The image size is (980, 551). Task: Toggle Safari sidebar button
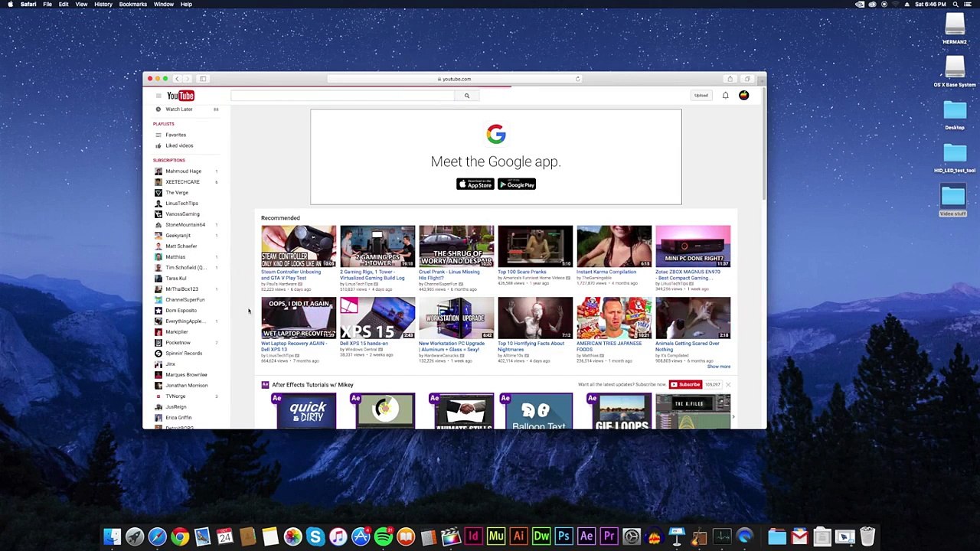203,79
